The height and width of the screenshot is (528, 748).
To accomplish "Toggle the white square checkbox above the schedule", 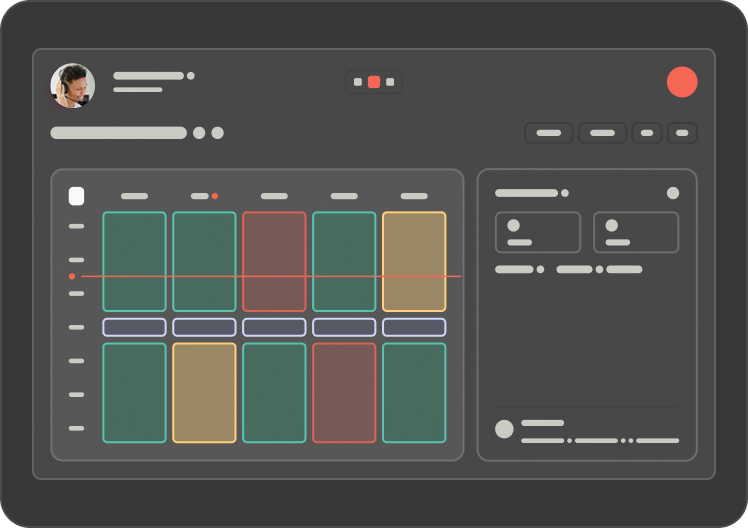I will 76,196.
